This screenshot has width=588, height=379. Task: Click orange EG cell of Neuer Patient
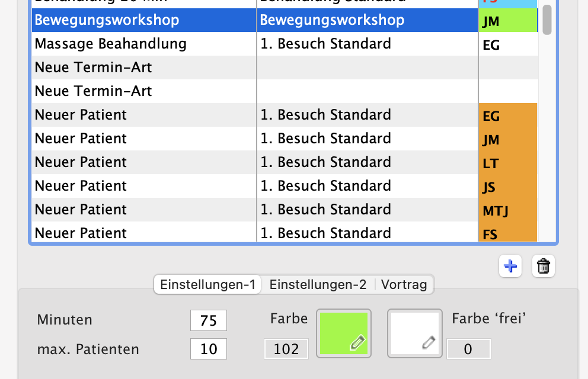(x=507, y=115)
